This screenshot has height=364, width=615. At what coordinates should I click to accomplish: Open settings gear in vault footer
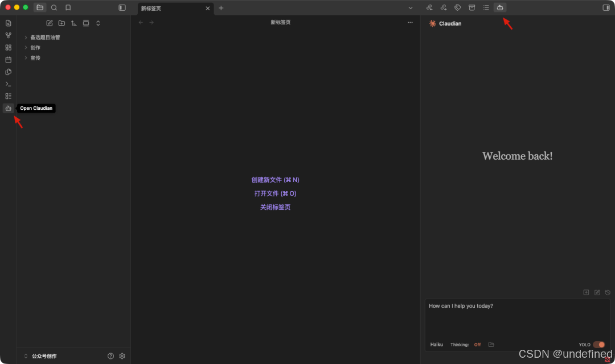[x=122, y=356]
